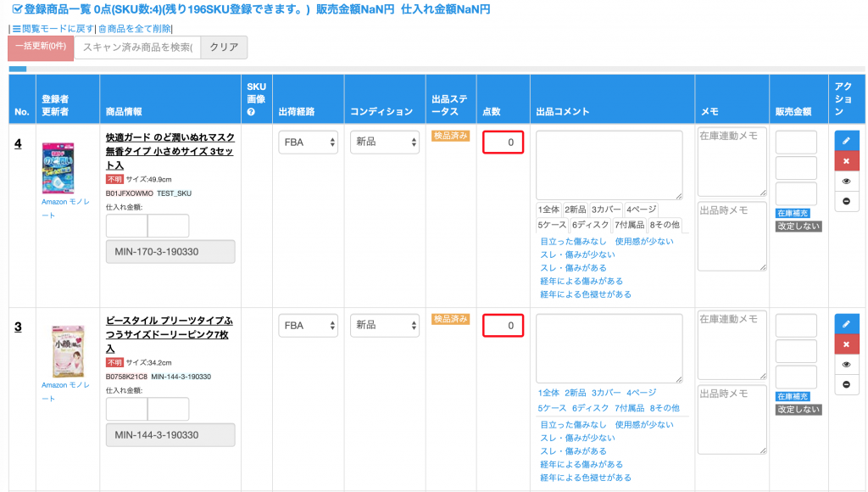Click Amazon モノレート link in row 3
The image size is (868, 492).
click(x=65, y=392)
